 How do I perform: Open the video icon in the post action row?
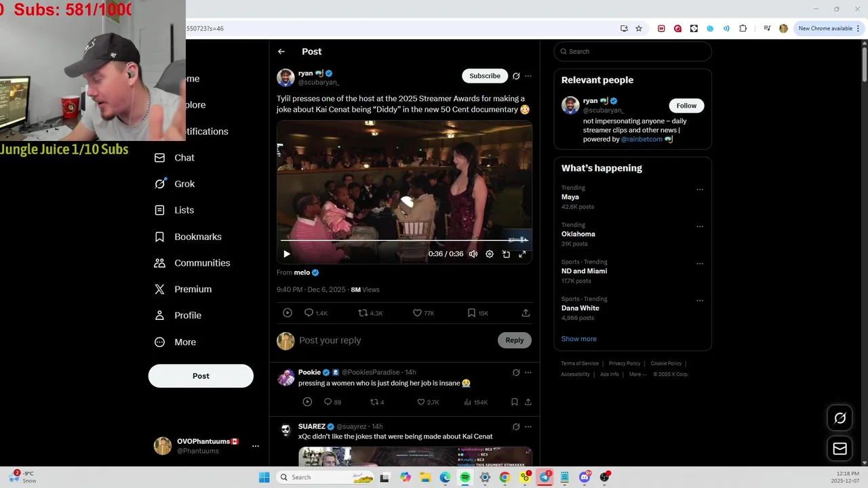pos(288,313)
